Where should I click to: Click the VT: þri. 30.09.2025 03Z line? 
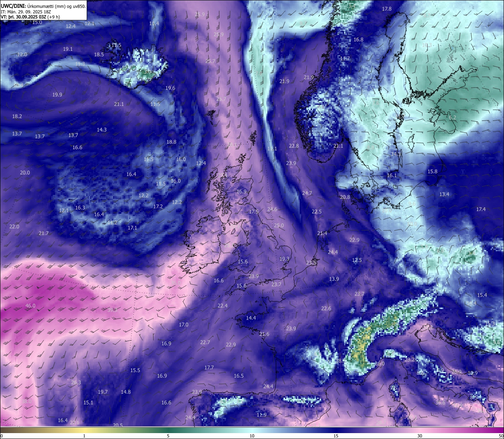(x=30, y=17)
